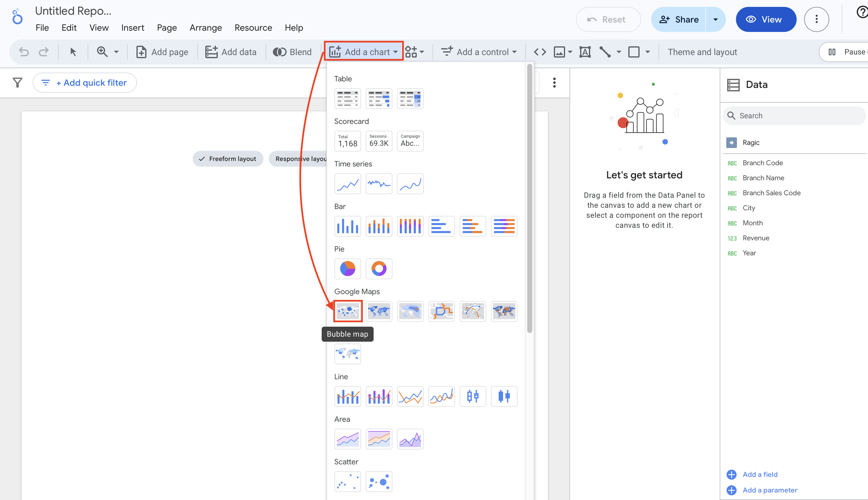Click the URL embed code icon
The width and height of the screenshot is (868, 500).
coord(540,52)
